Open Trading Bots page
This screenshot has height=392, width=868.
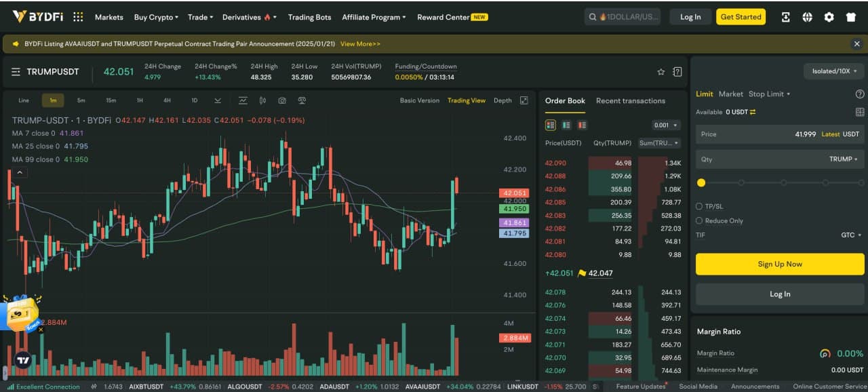(x=309, y=17)
